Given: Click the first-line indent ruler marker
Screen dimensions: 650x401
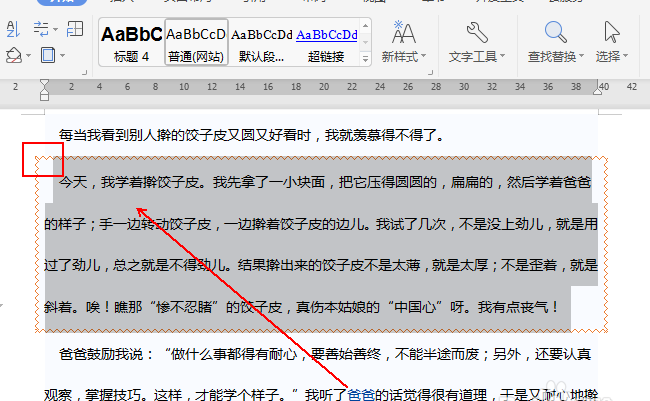Looking at the screenshot, I should [x=44, y=83].
